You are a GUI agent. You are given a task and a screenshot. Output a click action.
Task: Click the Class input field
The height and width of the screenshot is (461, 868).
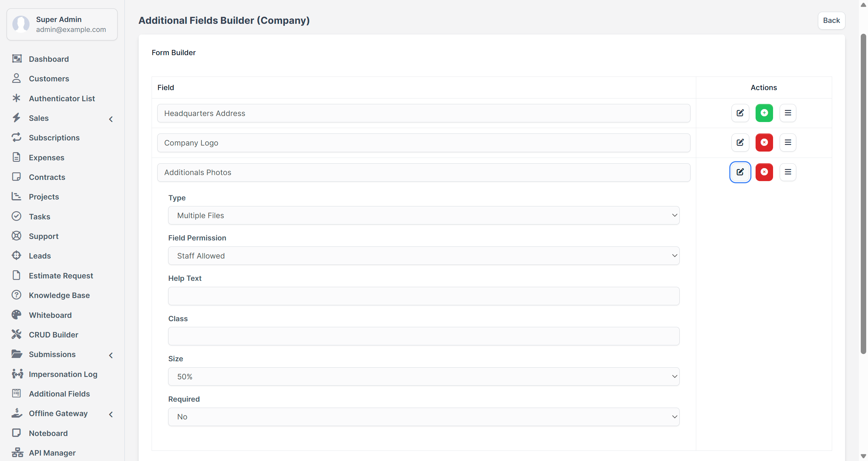[x=423, y=336]
